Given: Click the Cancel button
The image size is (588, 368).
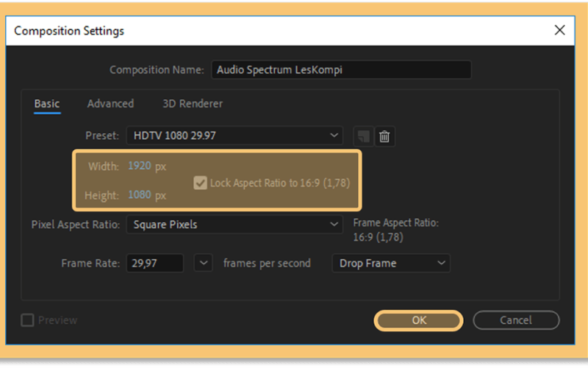Looking at the screenshot, I should coord(516,320).
